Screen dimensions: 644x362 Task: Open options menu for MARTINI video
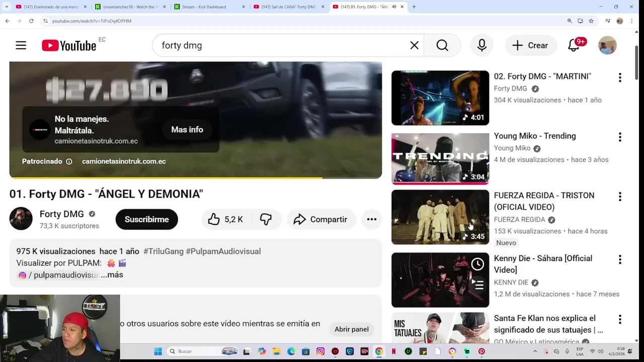pyautogui.click(x=620, y=77)
